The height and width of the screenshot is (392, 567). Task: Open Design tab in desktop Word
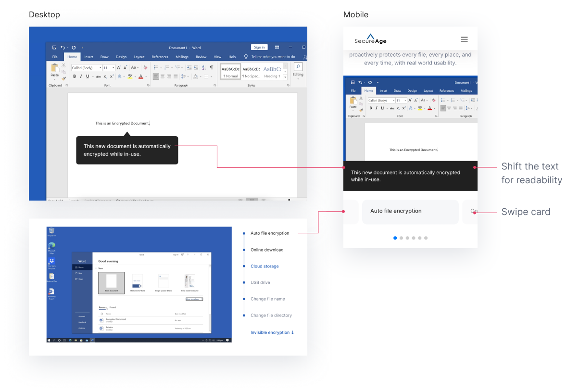[121, 57]
